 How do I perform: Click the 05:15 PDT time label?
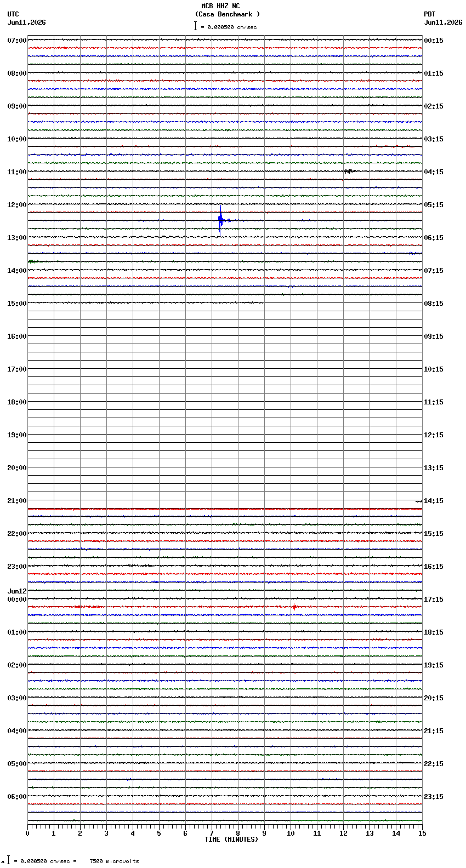(434, 205)
